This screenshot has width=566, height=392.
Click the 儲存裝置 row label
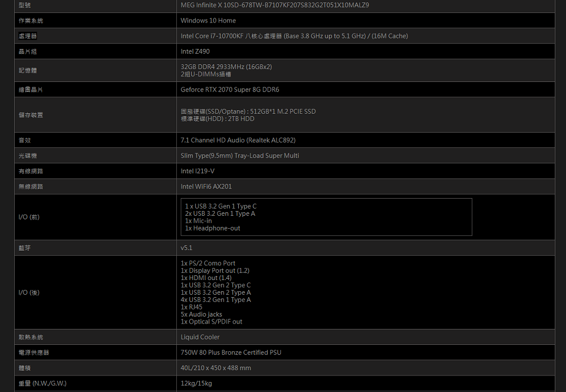pos(31,115)
